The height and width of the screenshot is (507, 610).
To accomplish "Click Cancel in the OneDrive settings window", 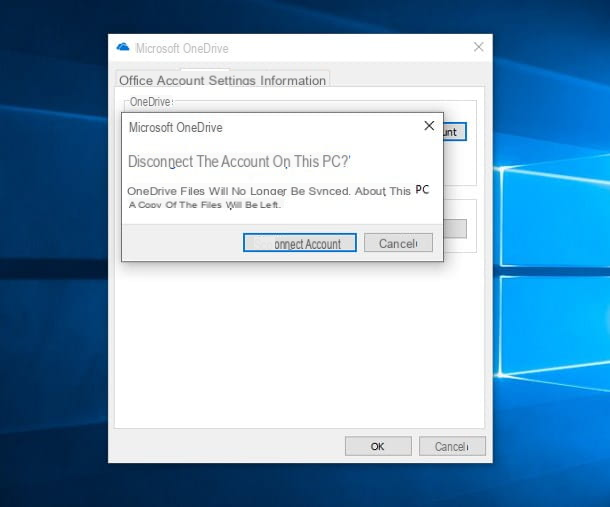I will click(x=452, y=446).
